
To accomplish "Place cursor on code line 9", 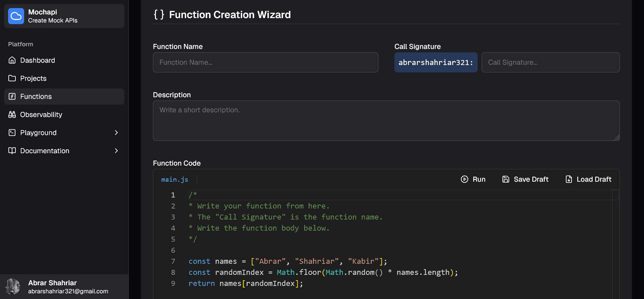I will [335, 284].
